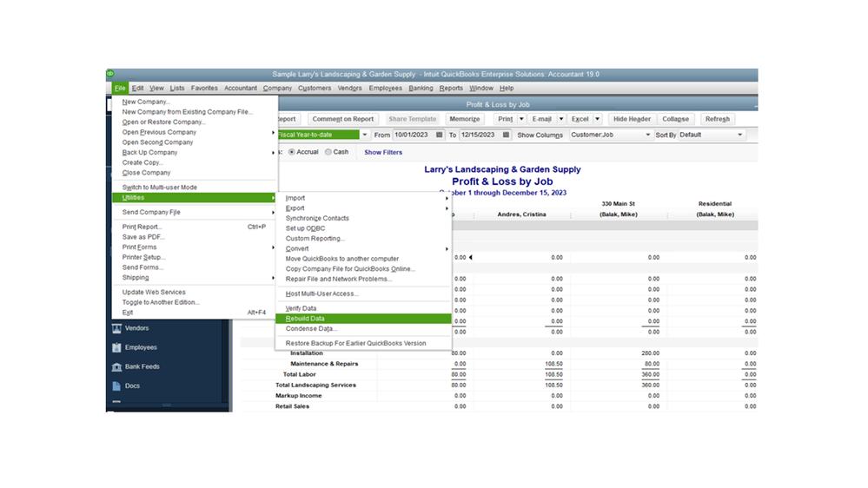Select Switch to Multi-user Mode

click(195, 188)
